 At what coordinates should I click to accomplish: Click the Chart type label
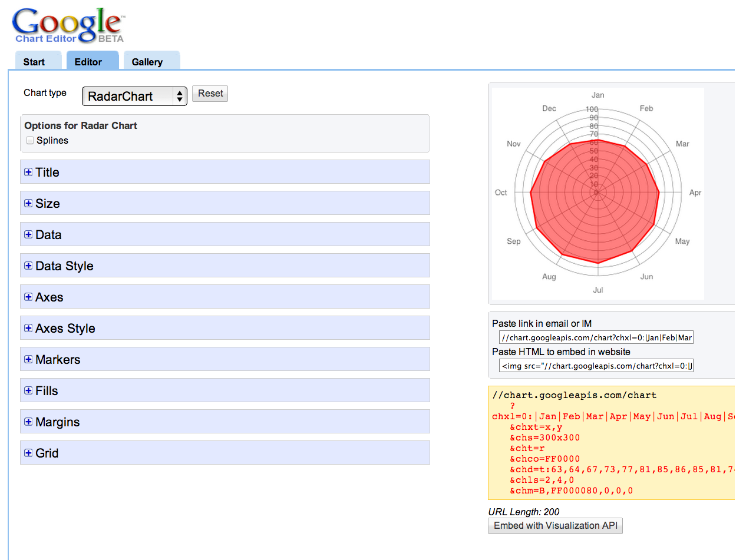[x=45, y=92]
